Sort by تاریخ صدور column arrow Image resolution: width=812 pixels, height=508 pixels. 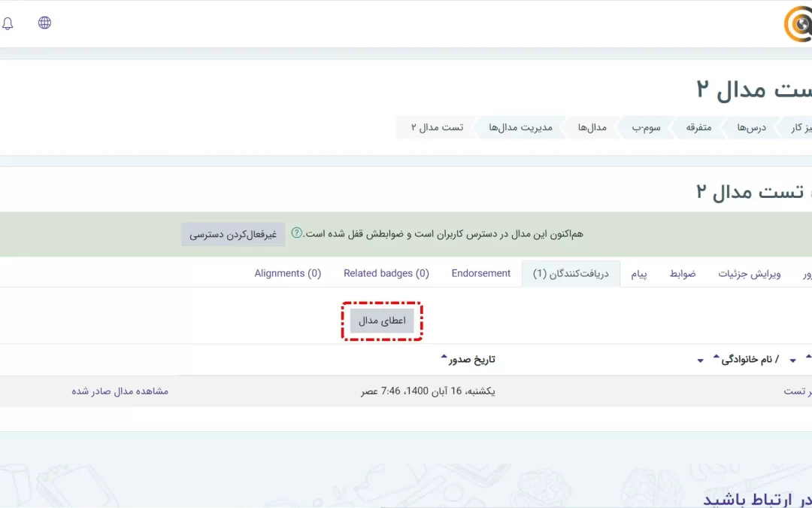444,357
